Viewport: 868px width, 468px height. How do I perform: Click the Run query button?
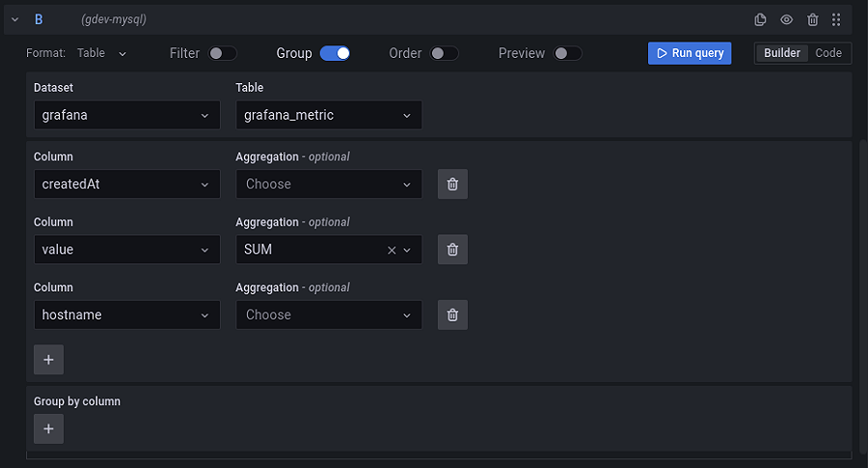690,53
